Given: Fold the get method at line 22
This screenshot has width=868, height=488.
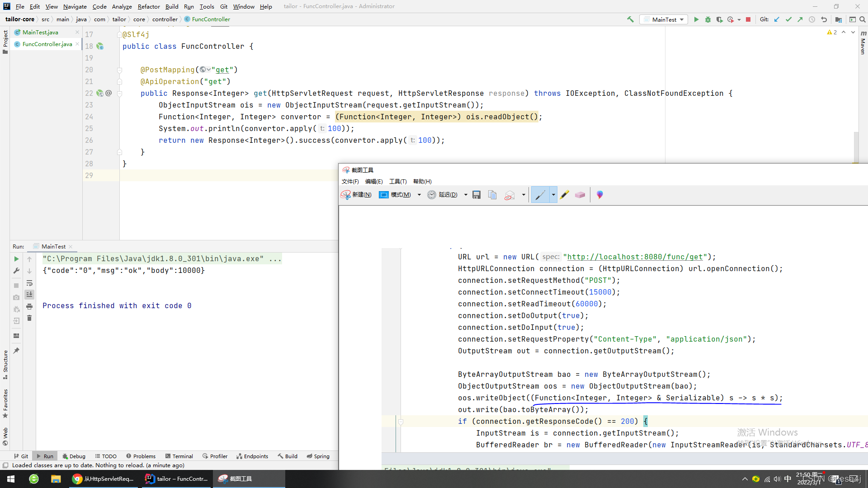Looking at the screenshot, I should coord(120,94).
